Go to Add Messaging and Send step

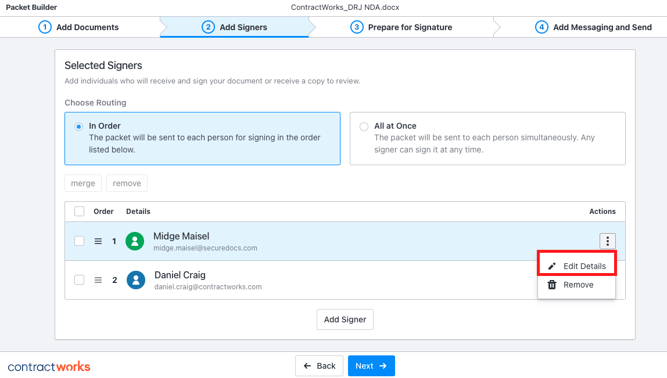[593, 27]
